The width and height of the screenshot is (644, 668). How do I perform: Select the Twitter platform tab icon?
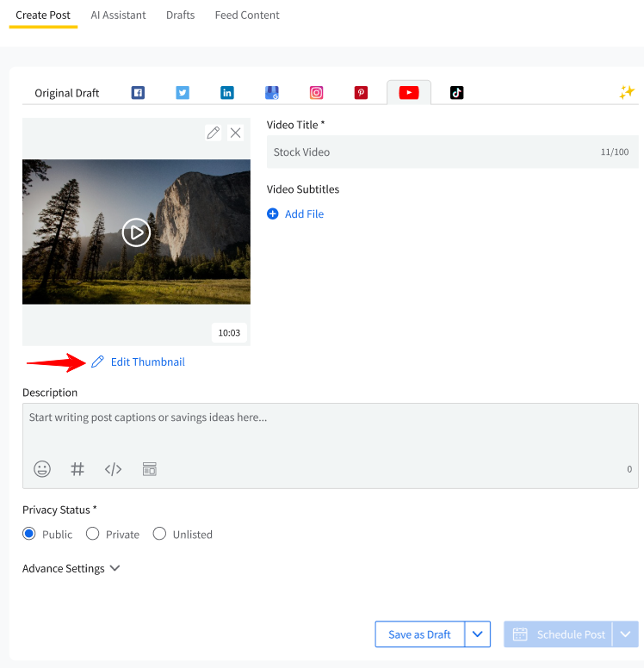point(183,93)
